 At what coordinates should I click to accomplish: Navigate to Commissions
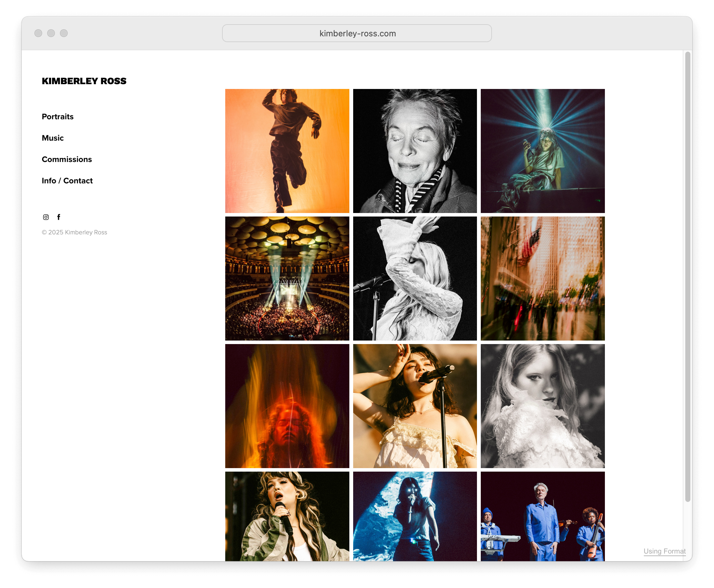[x=66, y=159]
